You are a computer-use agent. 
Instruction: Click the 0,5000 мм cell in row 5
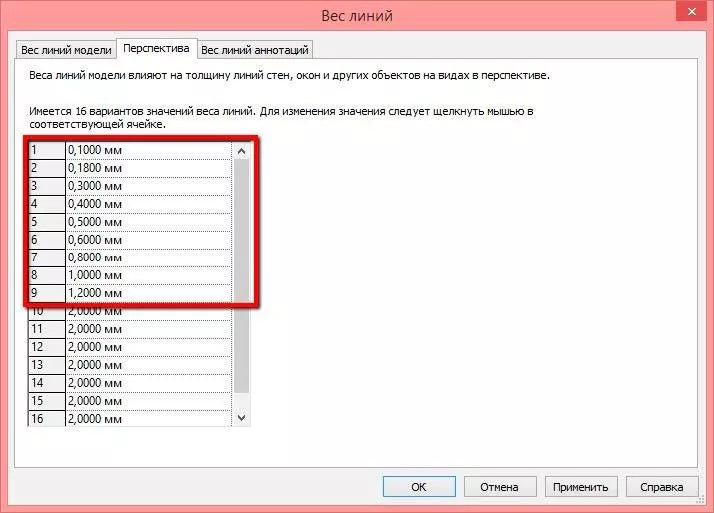[x=147, y=222]
